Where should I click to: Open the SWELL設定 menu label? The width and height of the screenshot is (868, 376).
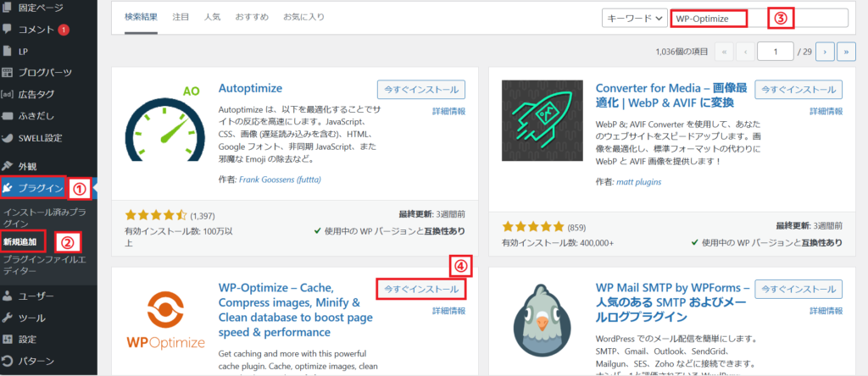41,138
